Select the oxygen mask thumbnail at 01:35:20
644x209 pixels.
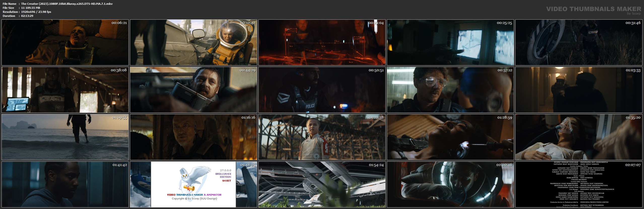579,137
